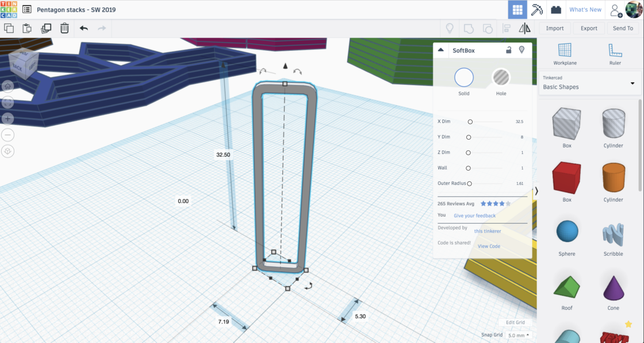Click the Home view icon
The image size is (644, 343).
8,86
